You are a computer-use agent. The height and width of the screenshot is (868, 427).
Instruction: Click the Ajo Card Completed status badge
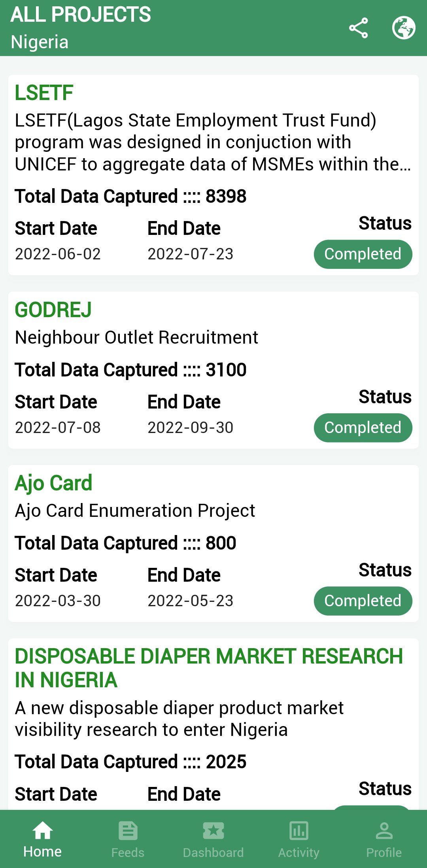pyautogui.click(x=363, y=601)
